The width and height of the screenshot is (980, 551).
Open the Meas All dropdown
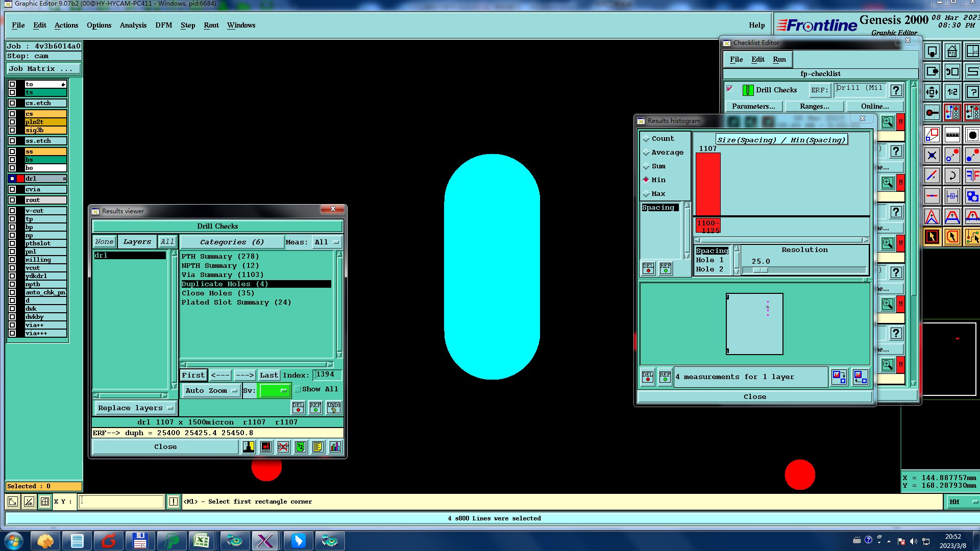(x=327, y=242)
